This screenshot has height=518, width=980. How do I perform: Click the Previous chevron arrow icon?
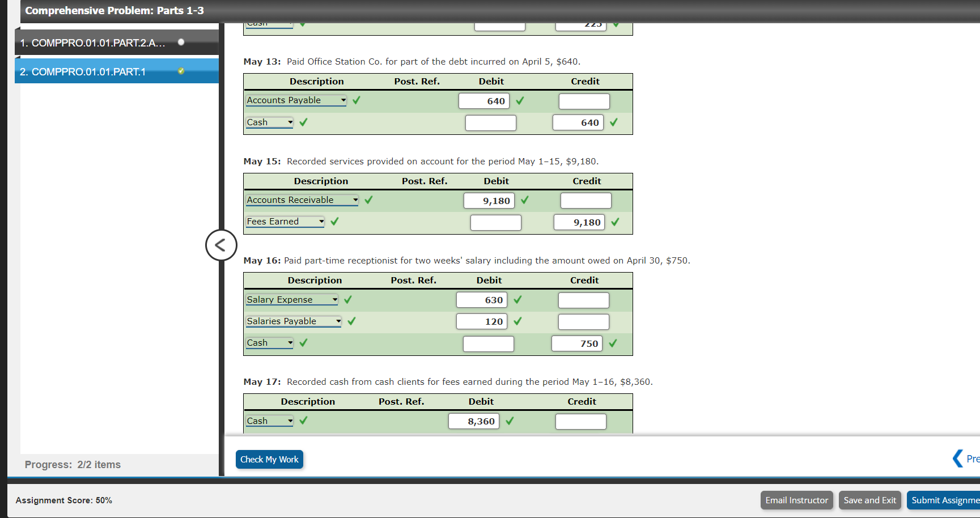tap(958, 458)
